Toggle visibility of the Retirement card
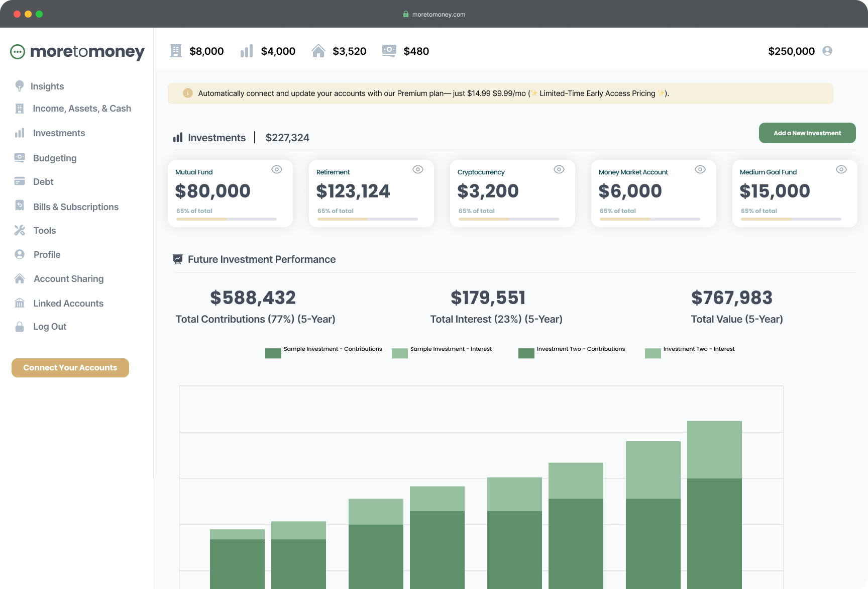Image resolution: width=868 pixels, height=589 pixels. pyautogui.click(x=418, y=169)
